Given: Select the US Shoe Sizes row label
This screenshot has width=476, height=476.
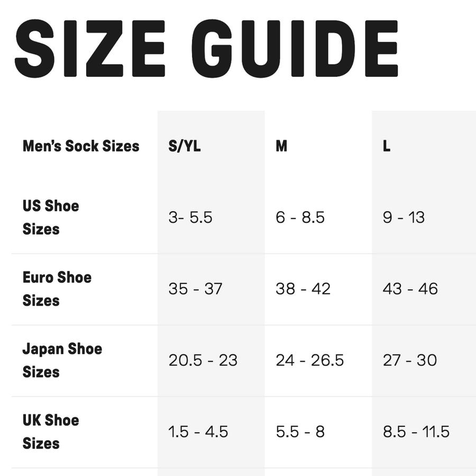Looking at the screenshot, I should click(x=51, y=217).
